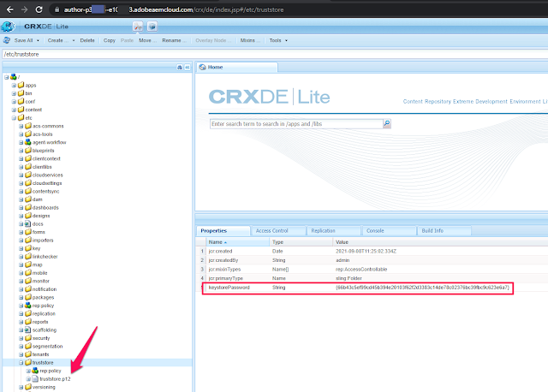Reload the page with refresh icon
Screen dimensions: 548x392
39,9
